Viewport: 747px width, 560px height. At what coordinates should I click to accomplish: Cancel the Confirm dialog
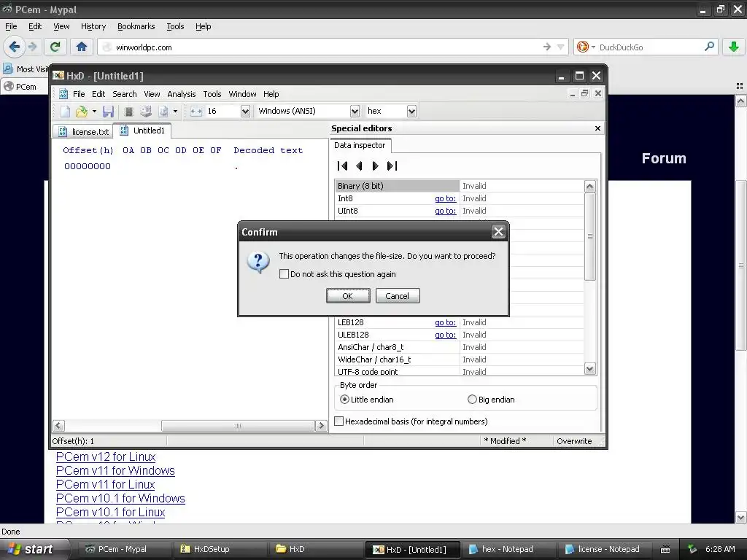pos(398,296)
